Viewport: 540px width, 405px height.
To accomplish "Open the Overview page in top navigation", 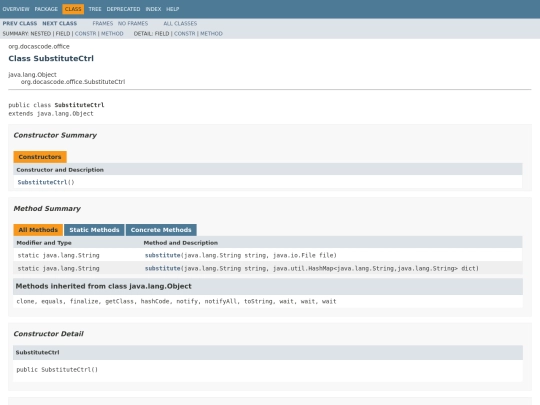I will click(x=16, y=9).
